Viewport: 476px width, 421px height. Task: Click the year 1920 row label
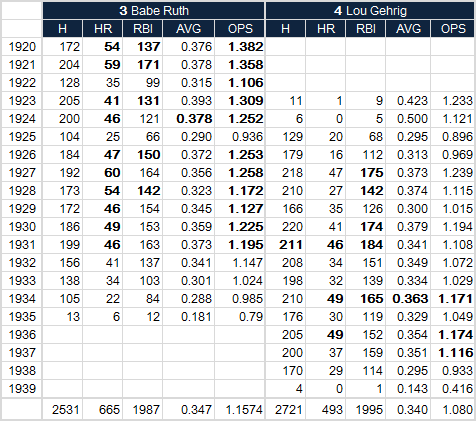pos(22,47)
